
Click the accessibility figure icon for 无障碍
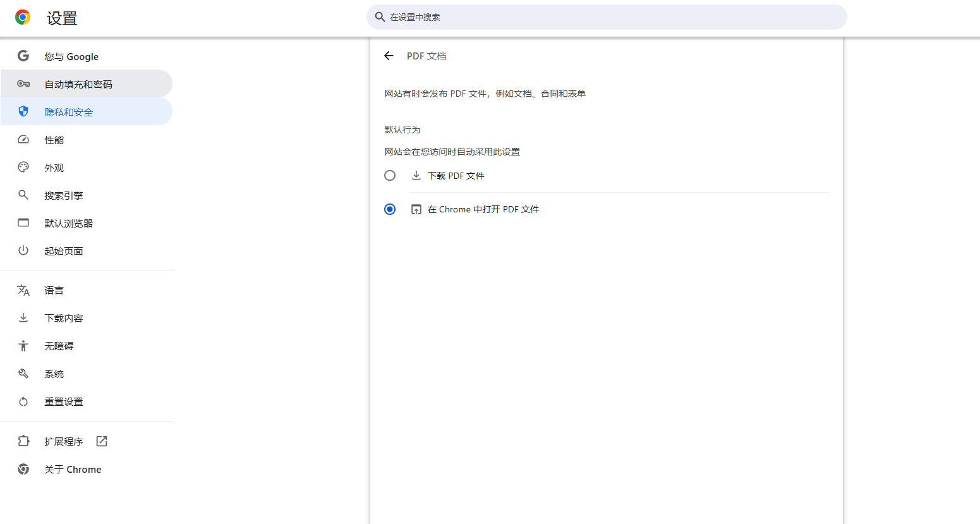pos(23,346)
